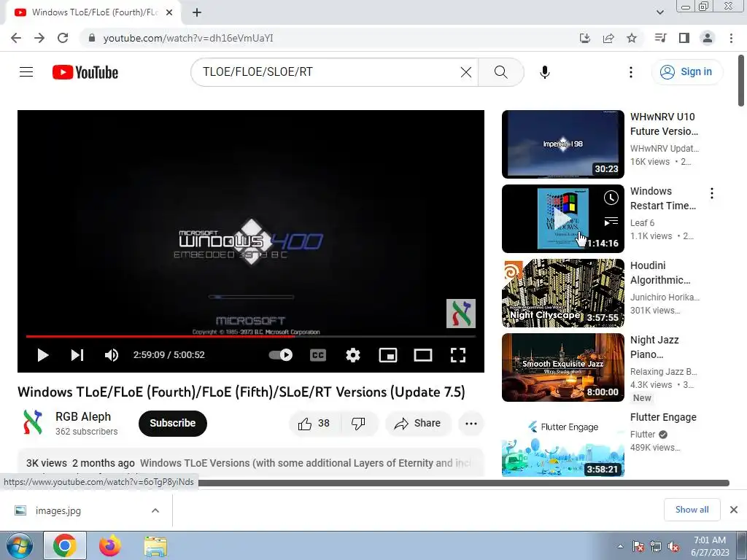Seek on the red video progress bar
This screenshot has width=747, height=560.
(251, 336)
